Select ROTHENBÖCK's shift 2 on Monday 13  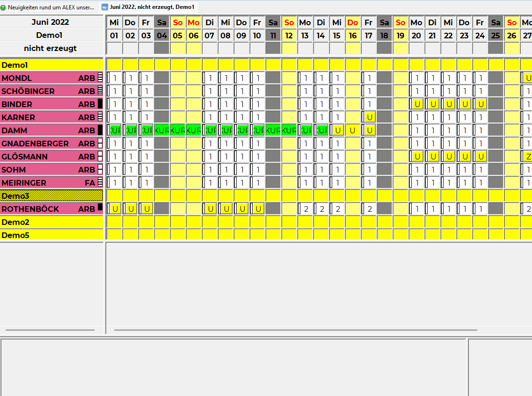pyautogui.click(x=306, y=209)
